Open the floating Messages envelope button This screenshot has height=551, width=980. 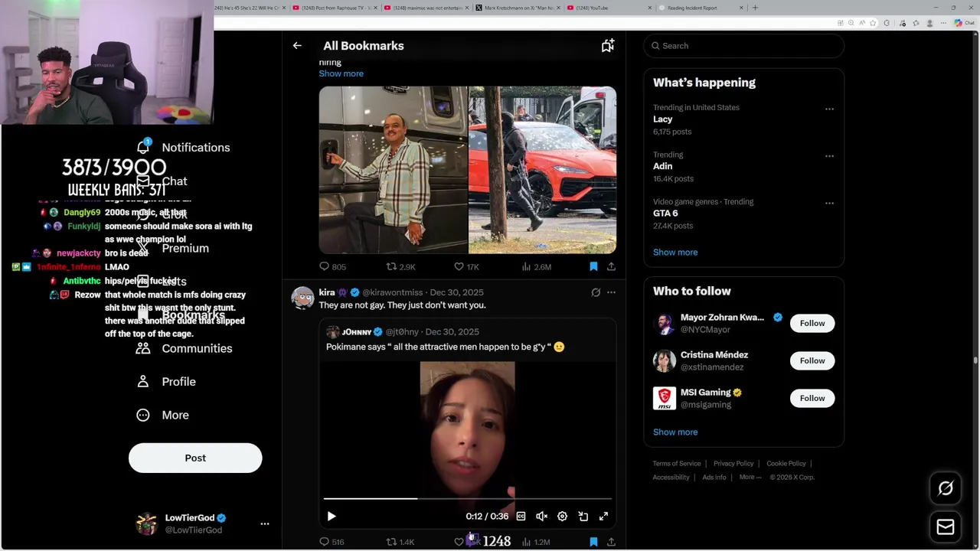point(946,527)
